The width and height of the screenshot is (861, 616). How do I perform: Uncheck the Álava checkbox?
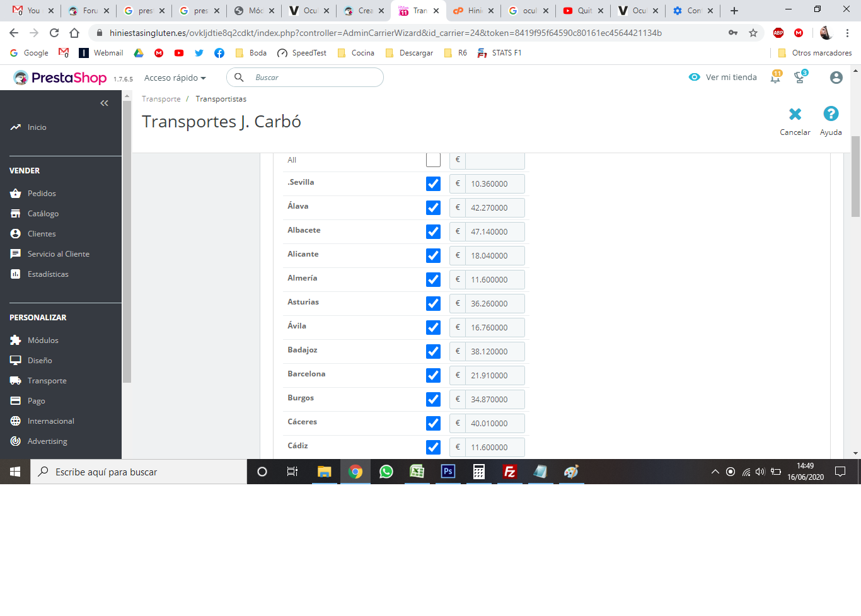click(x=433, y=207)
